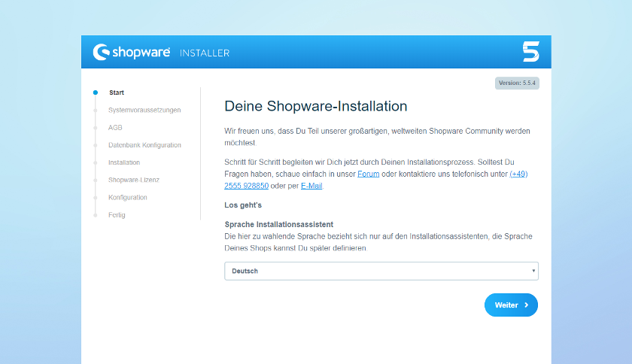Image resolution: width=632 pixels, height=364 pixels.
Task: Open the E-Mail contact link
Action: coord(311,186)
